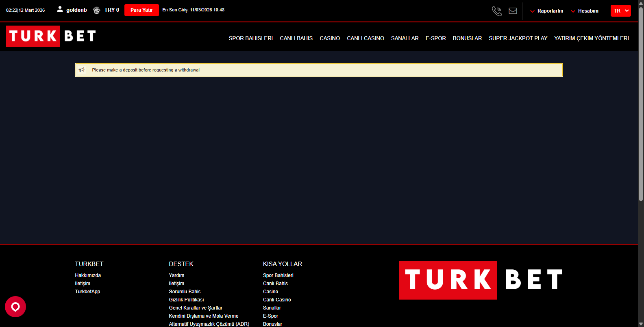Open the live chat bubble icon
Image resolution: width=644 pixels, height=327 pixels.
(15, 307)
